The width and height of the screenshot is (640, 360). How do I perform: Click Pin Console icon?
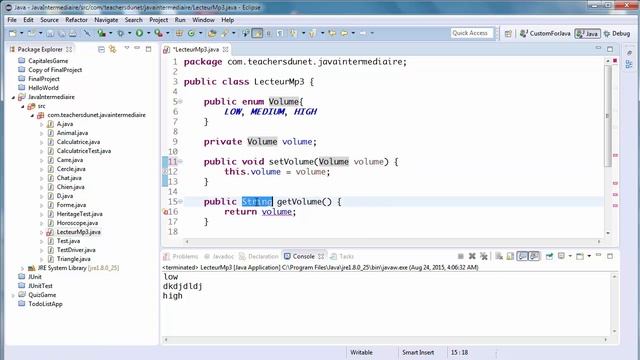(x=549, y=256)
